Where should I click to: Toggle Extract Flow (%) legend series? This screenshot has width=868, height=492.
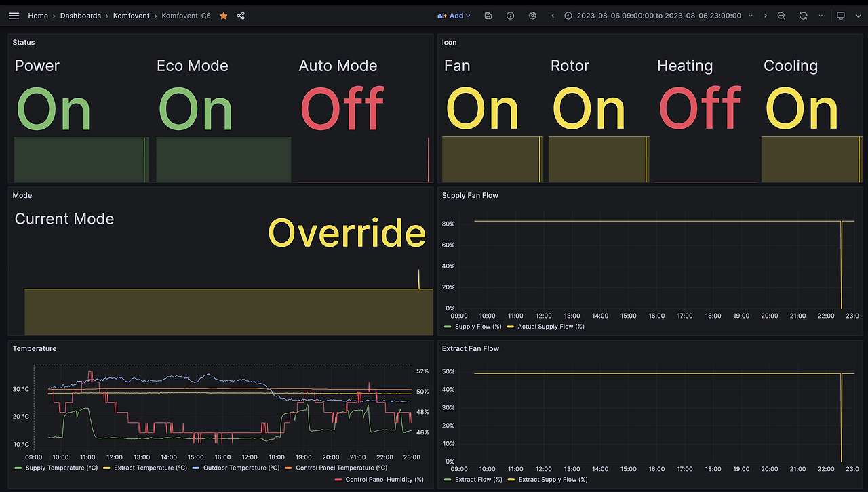tap(479, 480)
